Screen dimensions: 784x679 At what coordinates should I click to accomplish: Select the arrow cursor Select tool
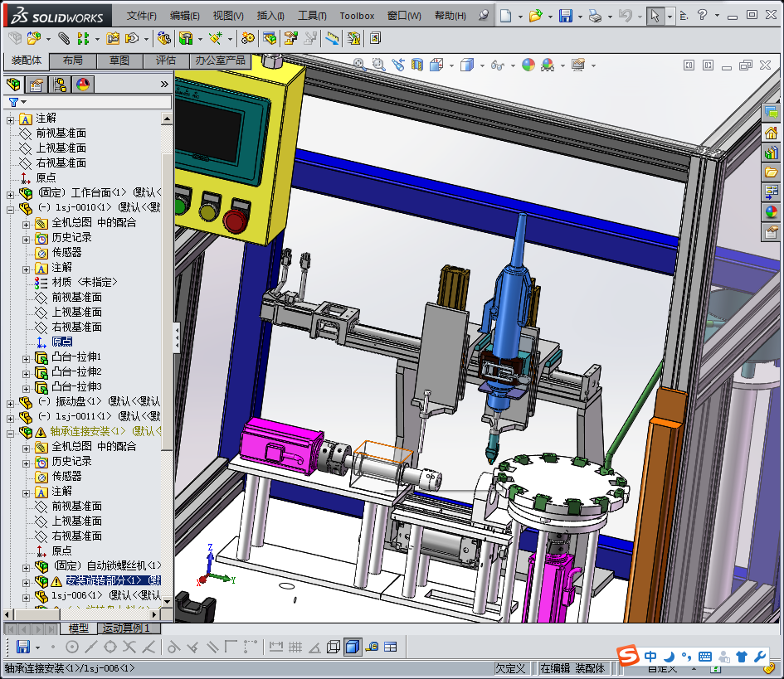655,16
